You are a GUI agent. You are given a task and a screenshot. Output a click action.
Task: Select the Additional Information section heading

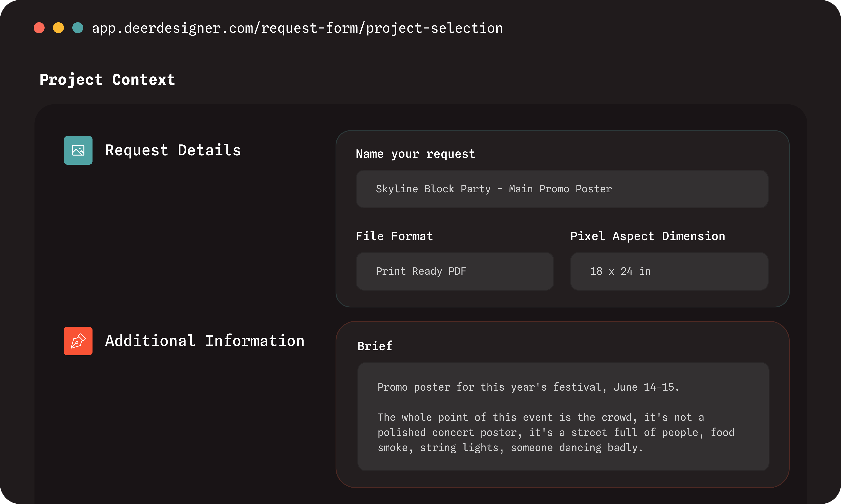(205, 341)
